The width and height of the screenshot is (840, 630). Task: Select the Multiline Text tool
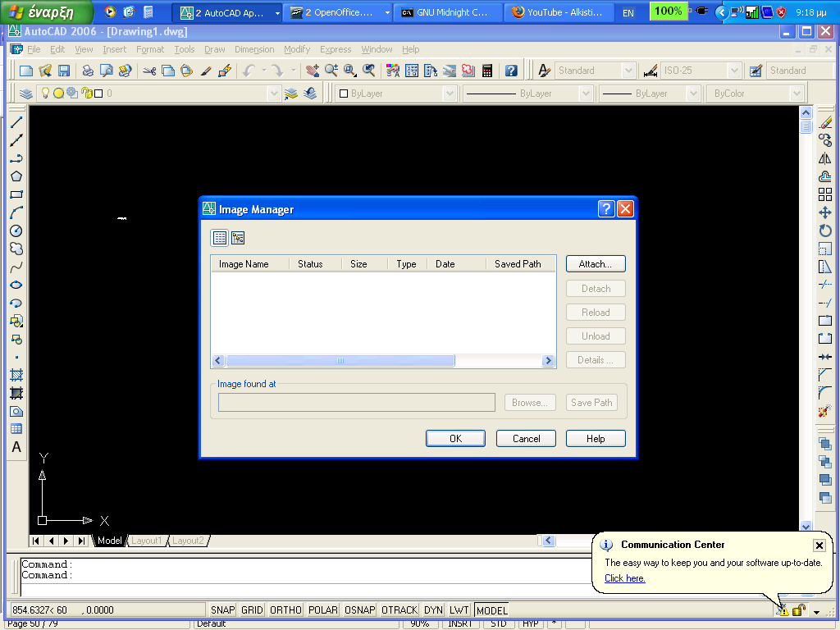pyautogui.click(x=16, y=447)
